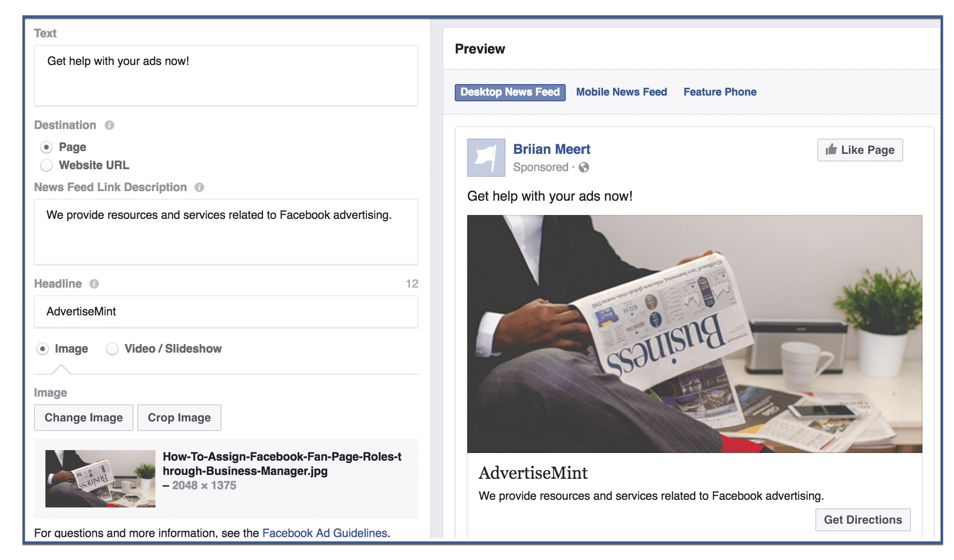Click the Get Directions button
This screenshot has height=560, width=954.
click(863, 520)
